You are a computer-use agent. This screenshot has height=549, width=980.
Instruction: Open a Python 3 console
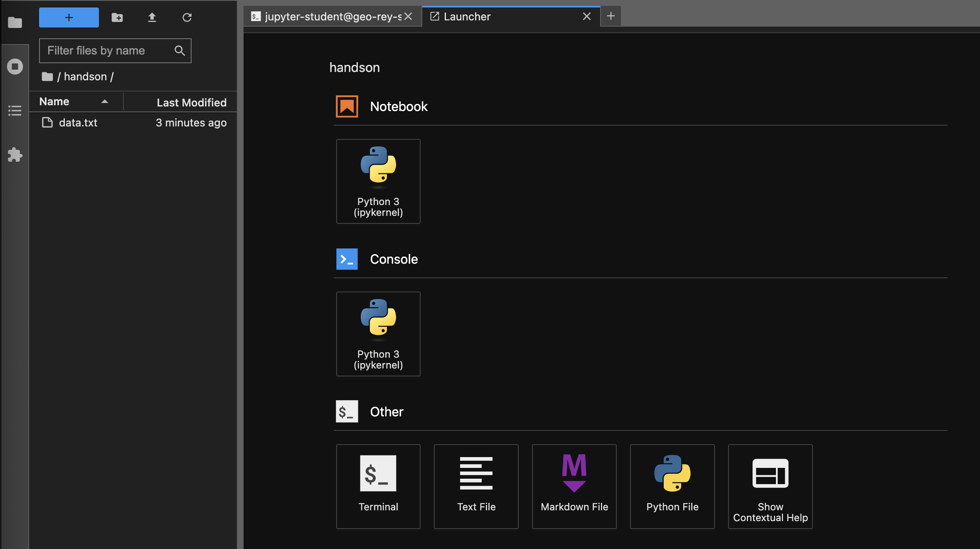click(x=378, y=334)
